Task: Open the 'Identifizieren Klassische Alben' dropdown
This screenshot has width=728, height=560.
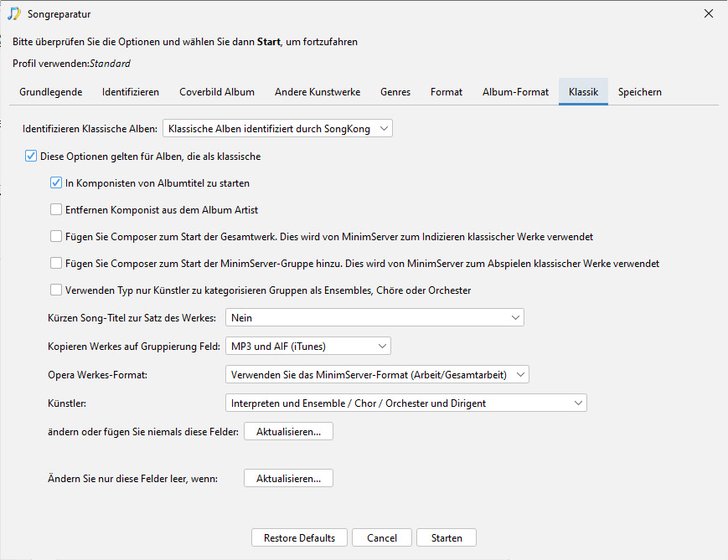Action: click(277, 129)
